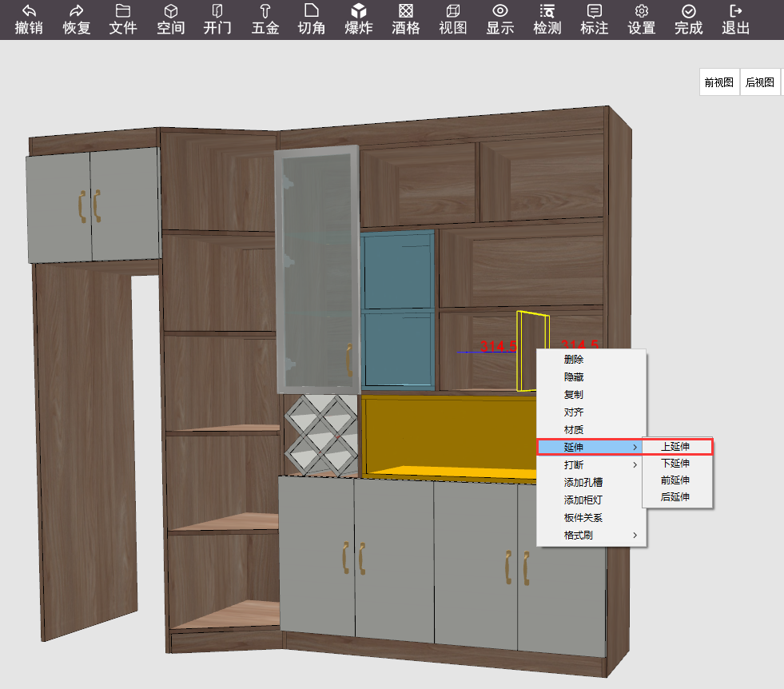
Task: Select the diamond wine rack grid
Action: 321,435
